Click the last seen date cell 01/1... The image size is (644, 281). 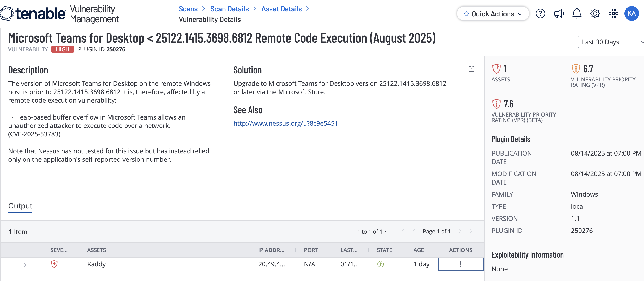coord(350,264)
